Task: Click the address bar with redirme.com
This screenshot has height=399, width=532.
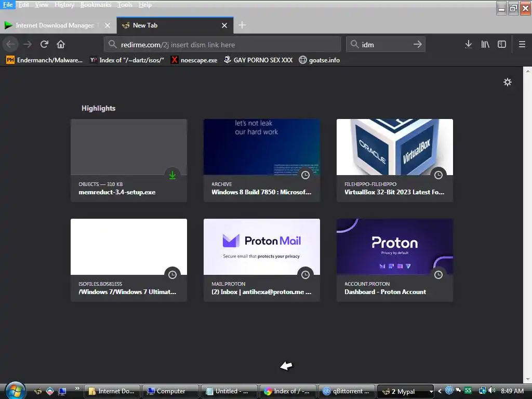Action: click(x=222, y=45)
